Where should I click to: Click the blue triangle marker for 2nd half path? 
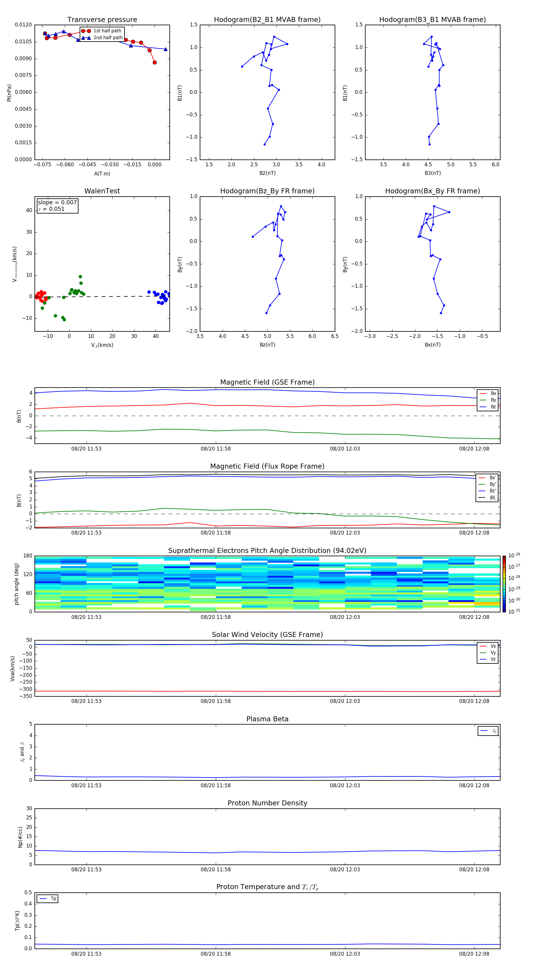(86, 38)
